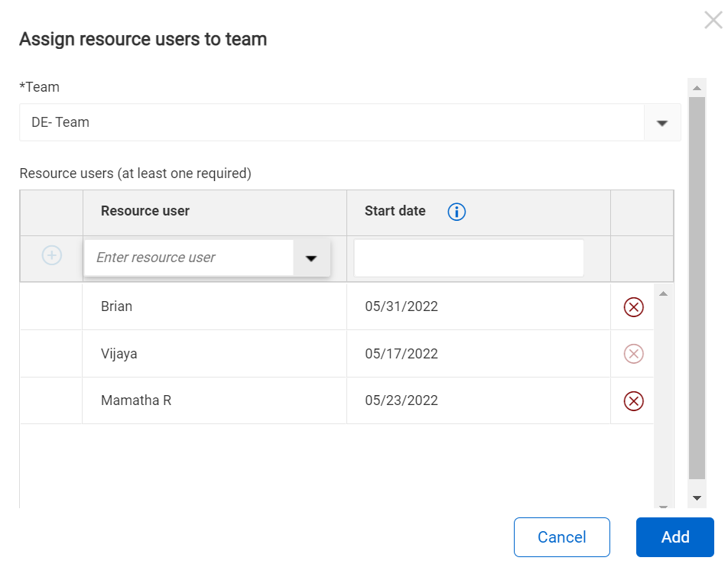Open the Team dropdown arrow
The image size is (728, 564).
[662, 123]
